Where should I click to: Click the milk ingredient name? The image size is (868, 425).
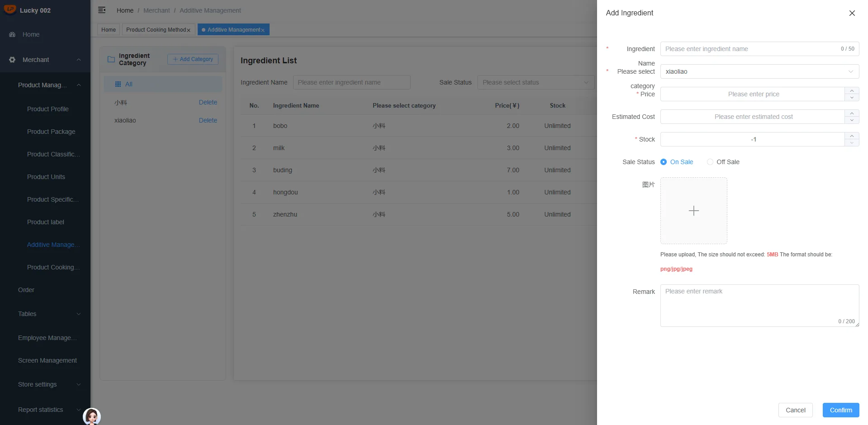click(x=279, y=148)
